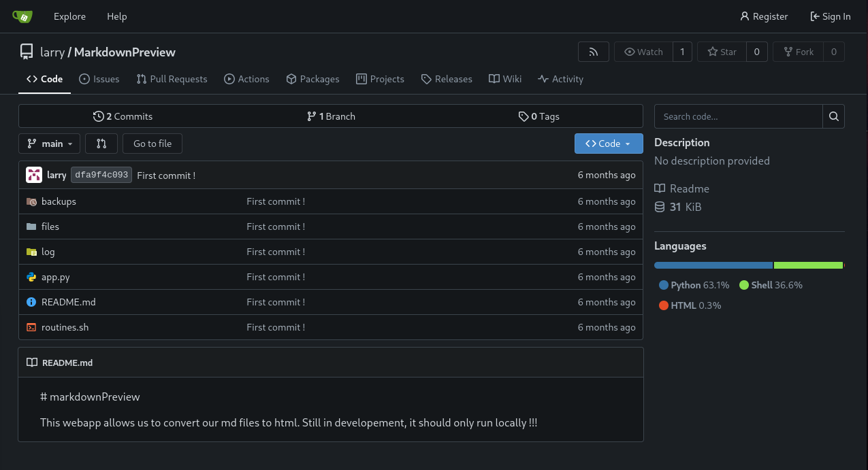The width and height of the screenshot is (868, 470).
Task: Open the Sign In page
Action: point(830,16)
